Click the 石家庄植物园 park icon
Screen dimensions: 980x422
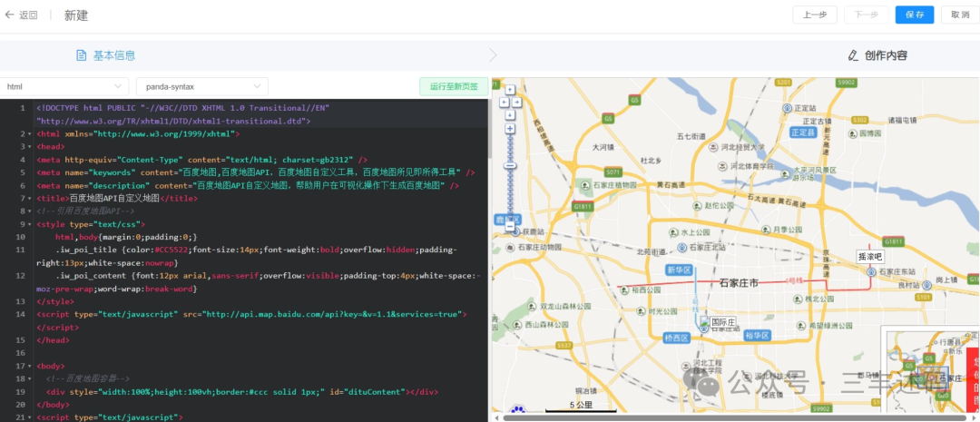tap(585, 185)
